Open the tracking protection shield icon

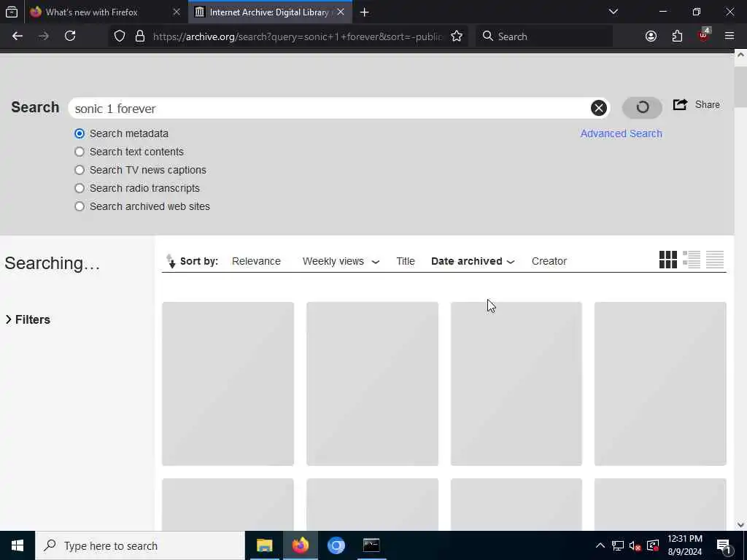pyautogui.click(x=120, y=36)
